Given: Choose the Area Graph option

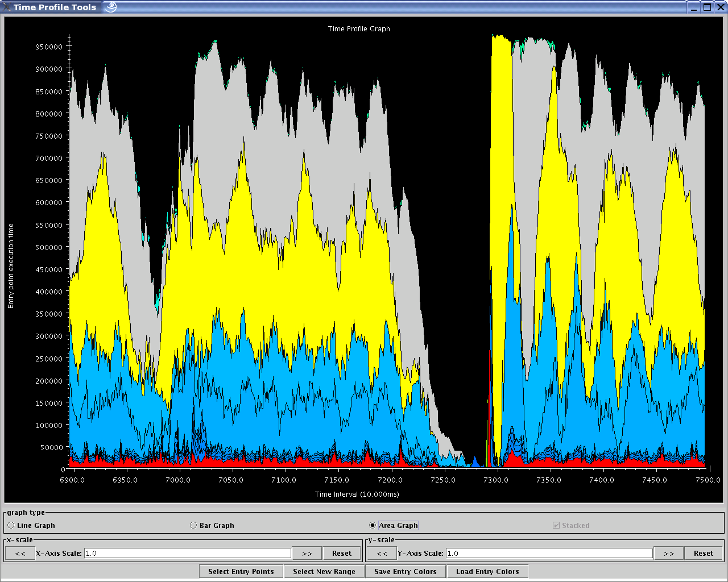Looking at the screenshot, I should [373, 526].
